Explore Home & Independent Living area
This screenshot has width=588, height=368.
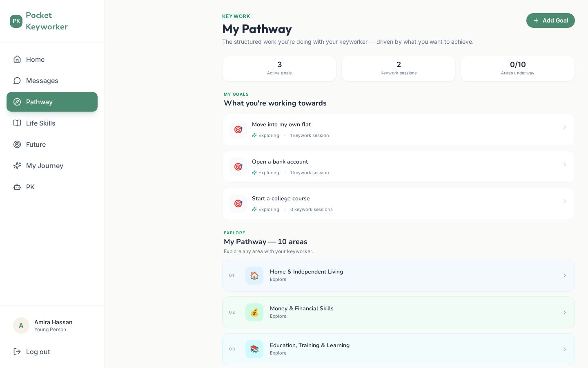[399, 276]
